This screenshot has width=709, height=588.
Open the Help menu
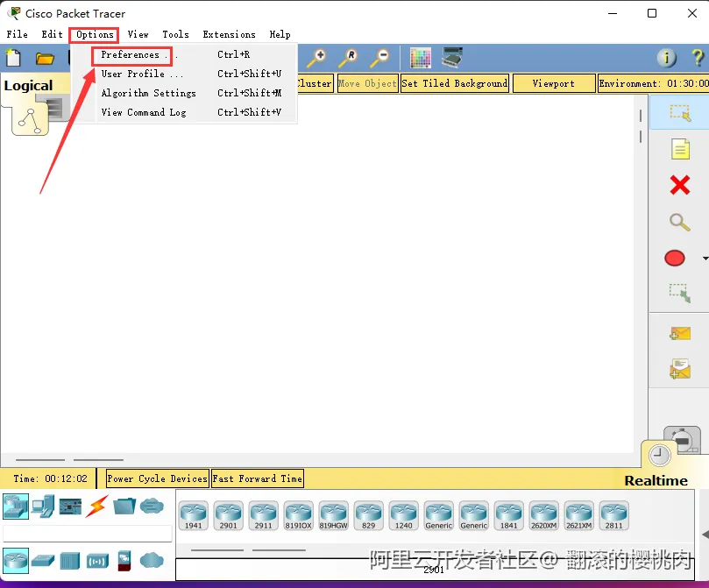click(280, 34)
